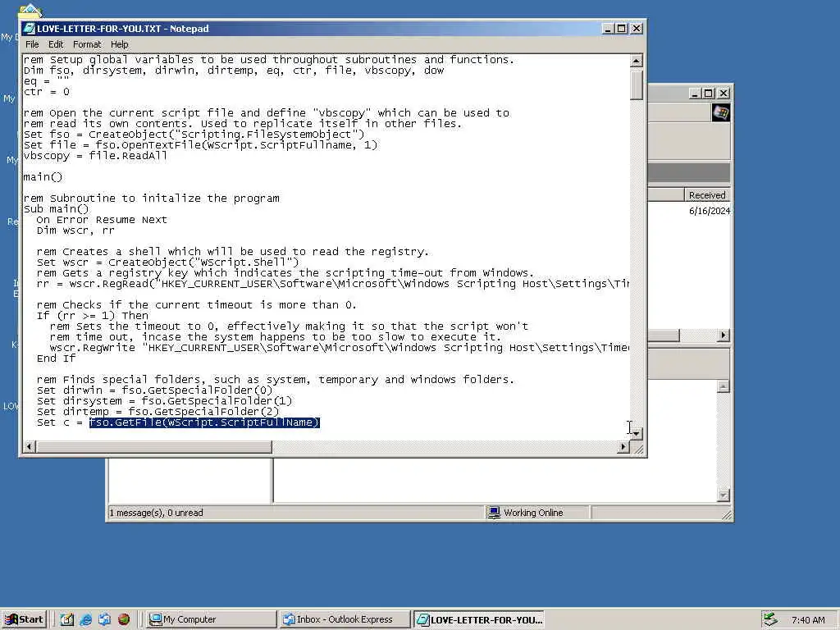Screen dimensions: 840x630
Task: Click the Show Desktop quick launch icon
Action: (66, 619)
